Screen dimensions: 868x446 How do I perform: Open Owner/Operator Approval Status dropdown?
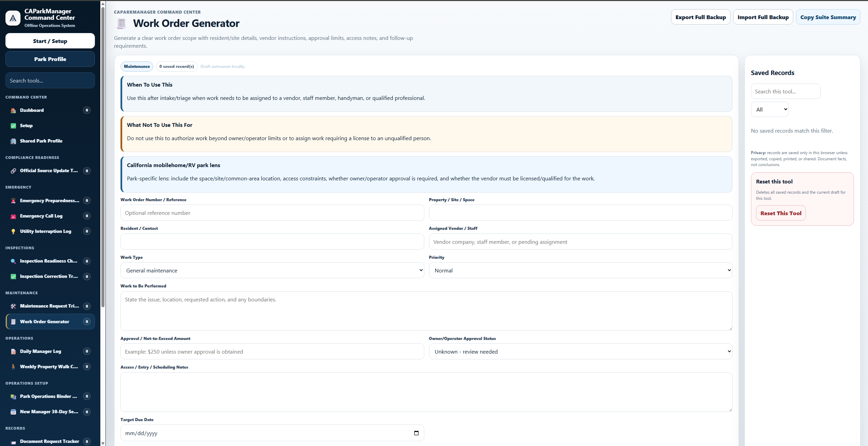pos(580,352)
